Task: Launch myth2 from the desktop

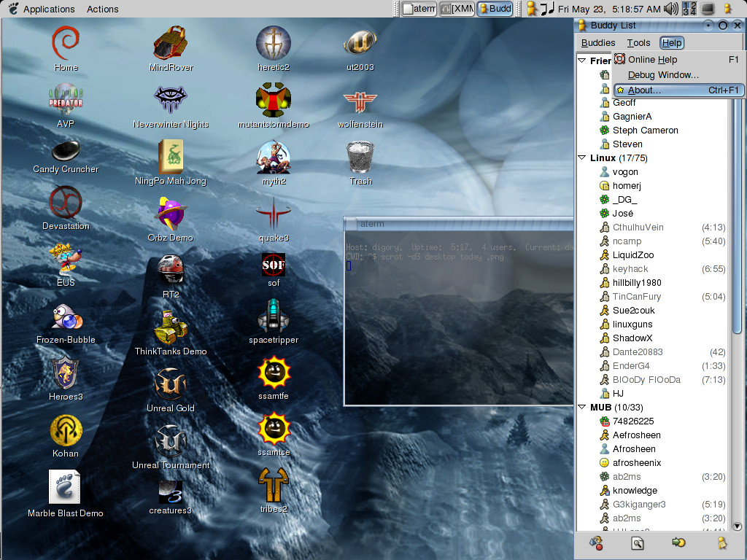Action: pyautogui.click(x=274, y=157)
